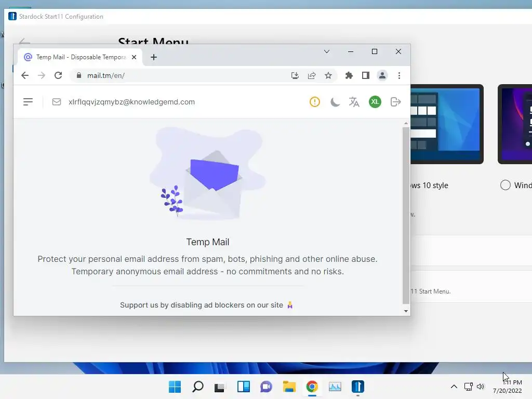Open Chrome three-dot menu
Image resolution: width=532 pixels, height=399 pixels.
(x=399, y=75)
